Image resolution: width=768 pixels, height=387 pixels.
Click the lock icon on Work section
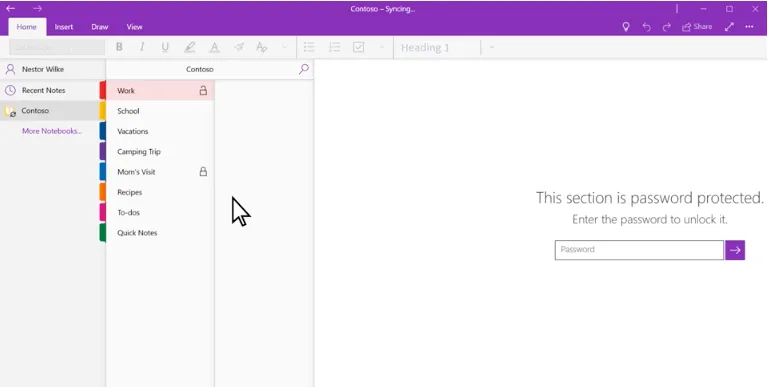(x=203, y=90)
